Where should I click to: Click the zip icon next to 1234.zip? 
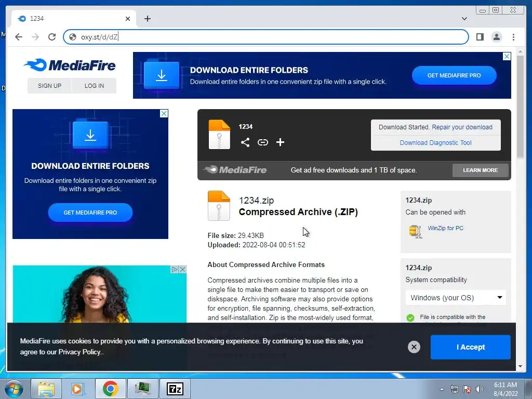pos(219,206)
